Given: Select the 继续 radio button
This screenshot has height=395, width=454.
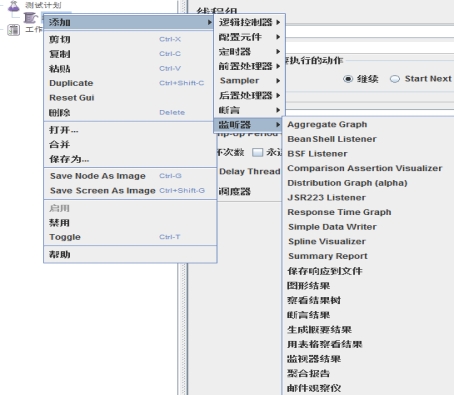Looking at the screenshot, I should 348,79.
